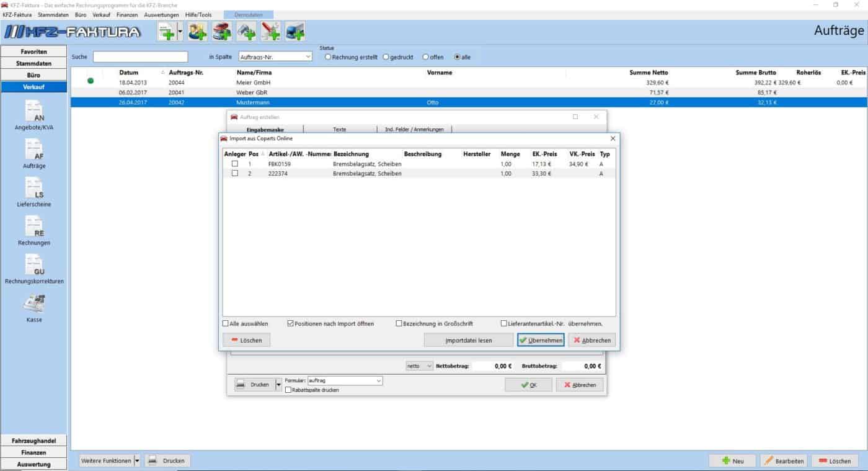Image resolution: width=868 pixels, height=471 pixels.
Task: Enable Bezeichnung in Großschrift
Action: click(x=399, y=323)
